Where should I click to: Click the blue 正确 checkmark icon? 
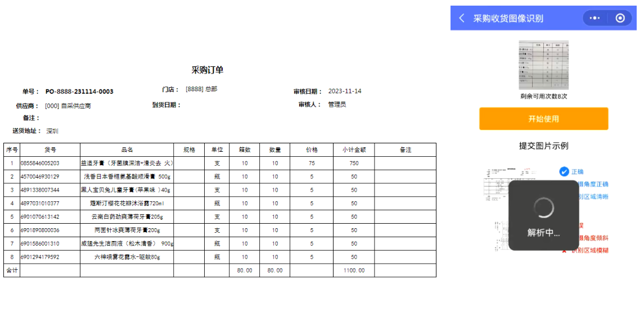pos(564,171)
